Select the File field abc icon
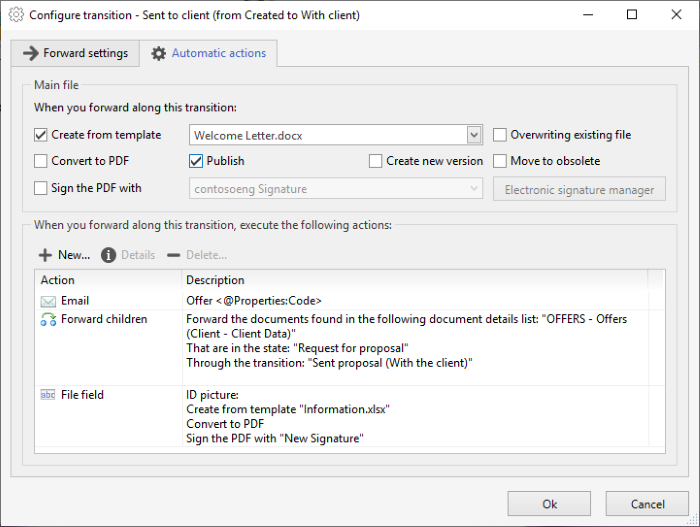 [48, 395]
